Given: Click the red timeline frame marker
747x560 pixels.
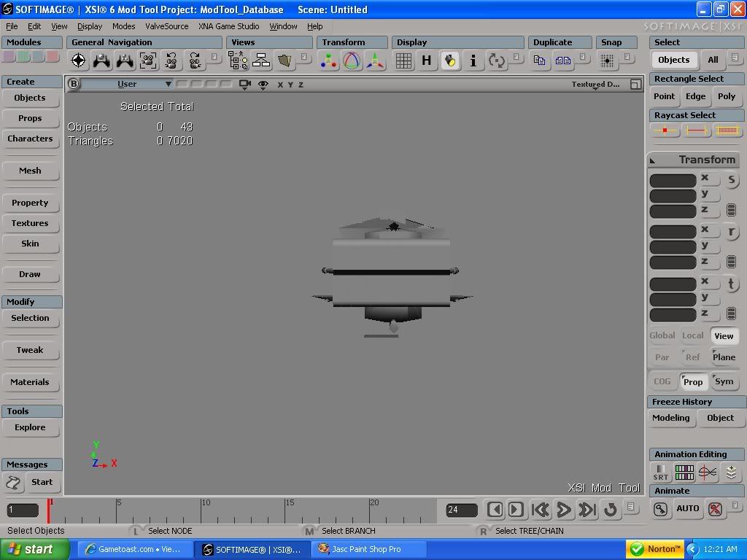Looking at the screenshot, I should tap(48, 511).
